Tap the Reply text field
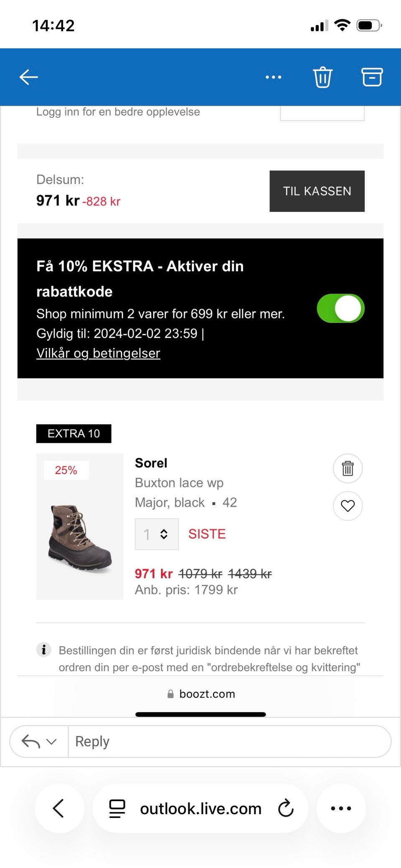The width and height of the screenshot is (401, 868). pyautogui.click(x=229, y=742)
